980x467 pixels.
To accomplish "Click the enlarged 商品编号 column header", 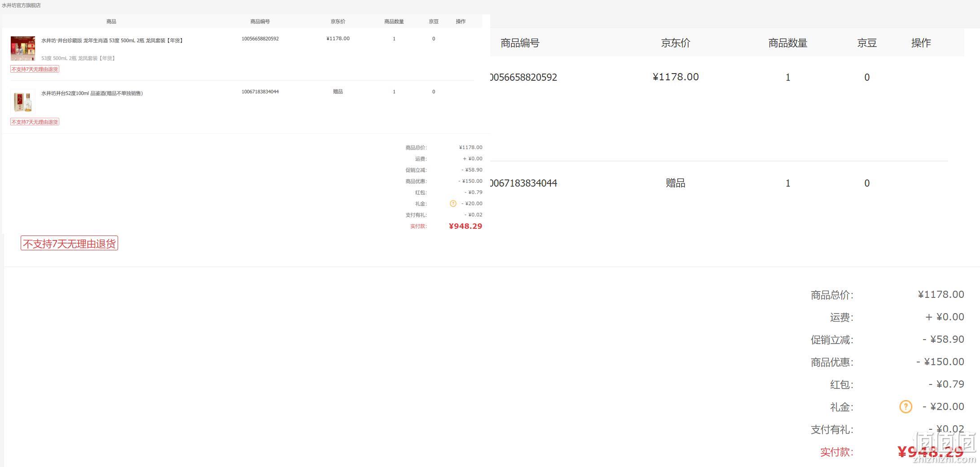I will (520, 43).
